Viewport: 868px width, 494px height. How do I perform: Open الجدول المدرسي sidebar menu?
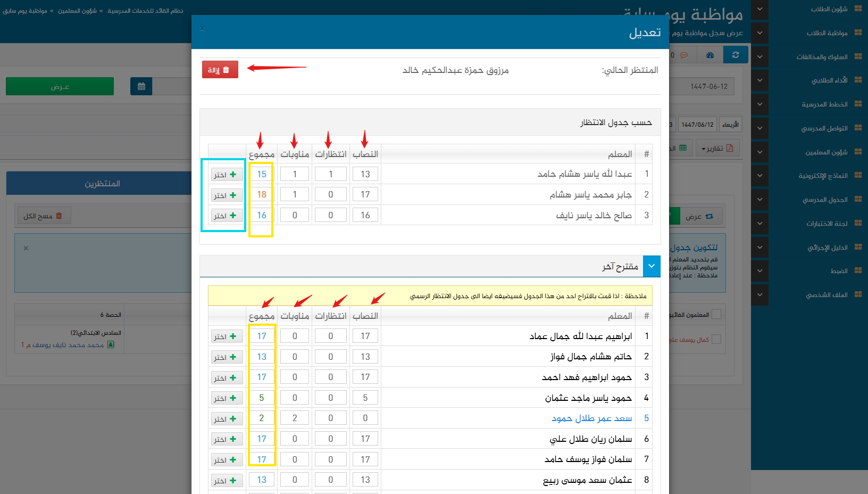(824, 200)
